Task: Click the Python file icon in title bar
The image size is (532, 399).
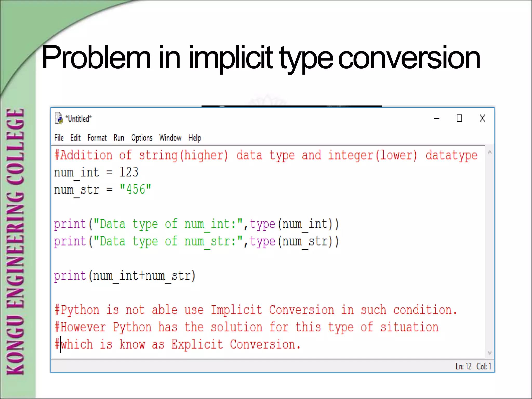Action: tap(59, 119)
